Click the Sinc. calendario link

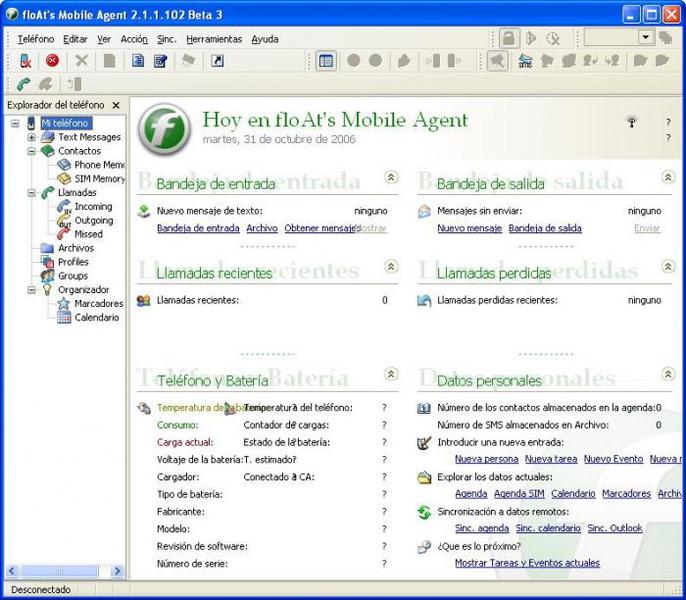pyautogui.click(x=548, y=528)
